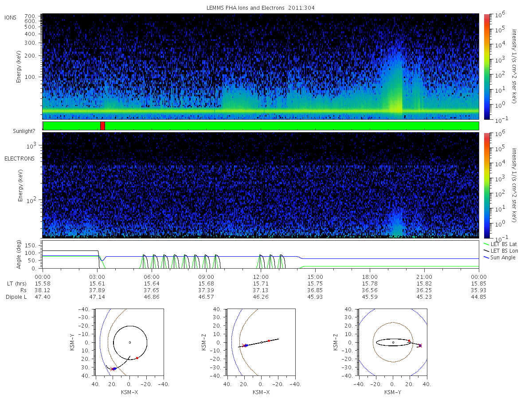Click the green Sunlight status bar
Screen dimensions: 532x399
(x=261, y=126)
